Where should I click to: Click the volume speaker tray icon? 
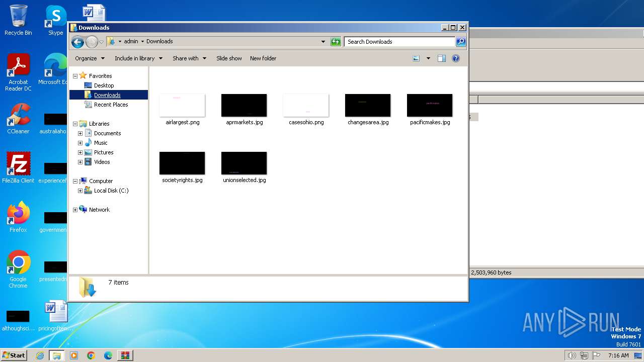click(572, 355)
